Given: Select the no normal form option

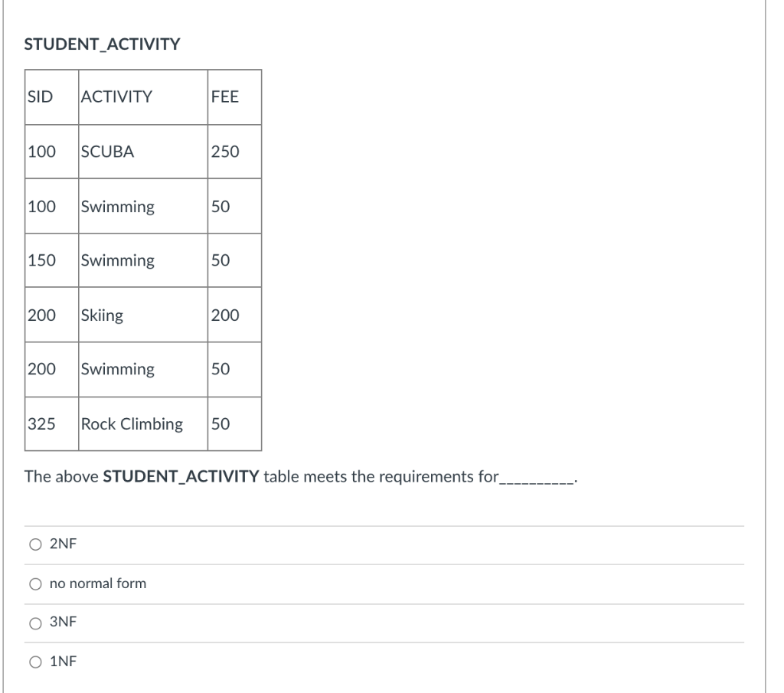Looking at the screenshot, I should pyautogui.click(x=35, y=583).
